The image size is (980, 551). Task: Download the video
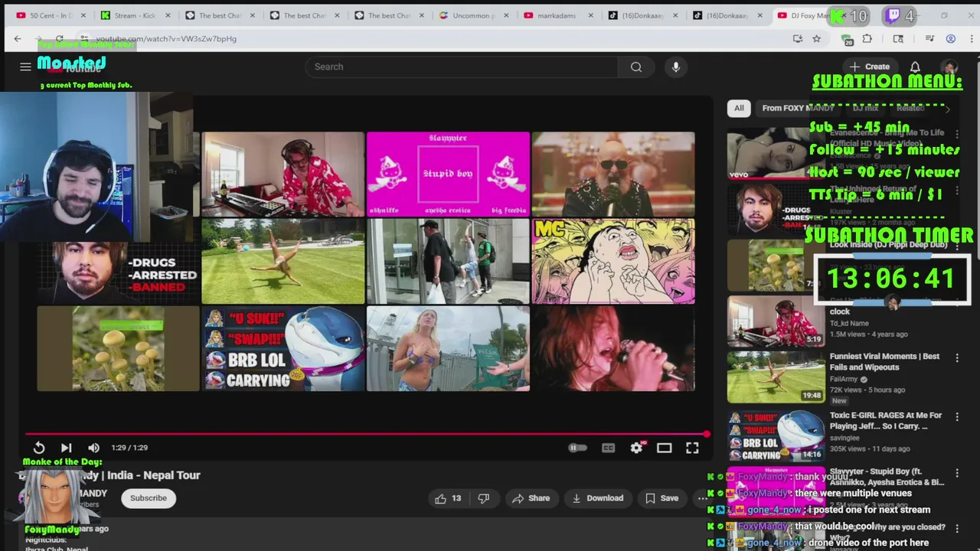coord(598,498)
